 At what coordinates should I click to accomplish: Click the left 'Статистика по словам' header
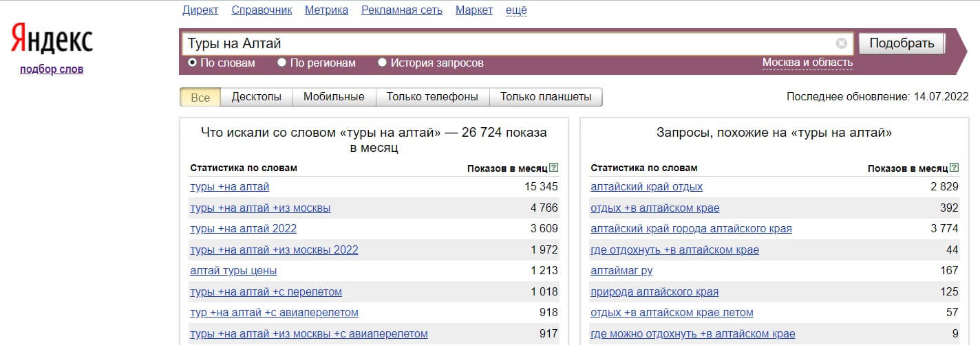(x=244, y=168)
